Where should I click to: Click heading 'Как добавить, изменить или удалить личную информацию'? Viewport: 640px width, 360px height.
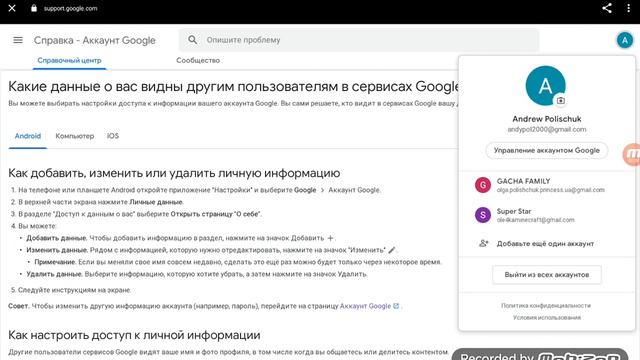click(174, 173)
